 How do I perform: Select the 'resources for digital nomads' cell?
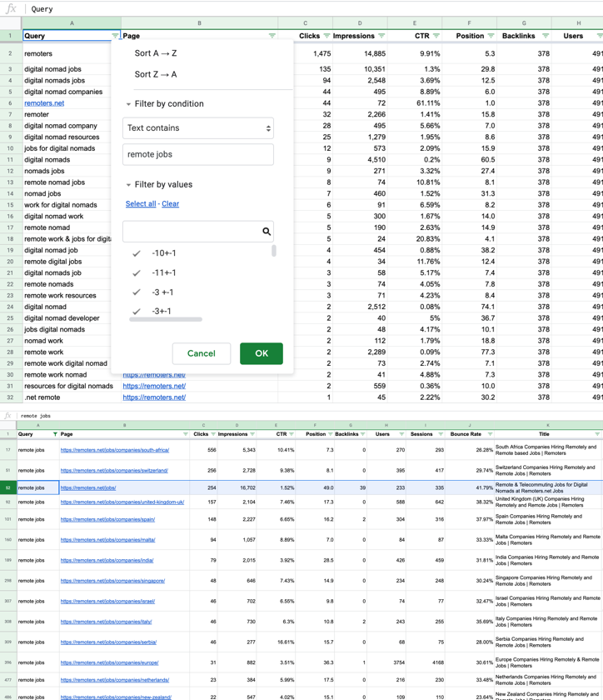coord(72,386)
